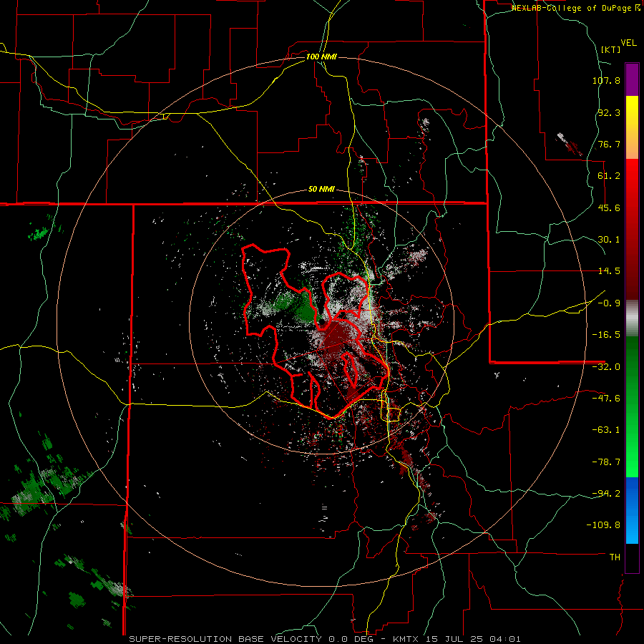The height and width of the screenshot is (644, 644).
Task: Select the 92.3 scale value
Action: (609, 112)
